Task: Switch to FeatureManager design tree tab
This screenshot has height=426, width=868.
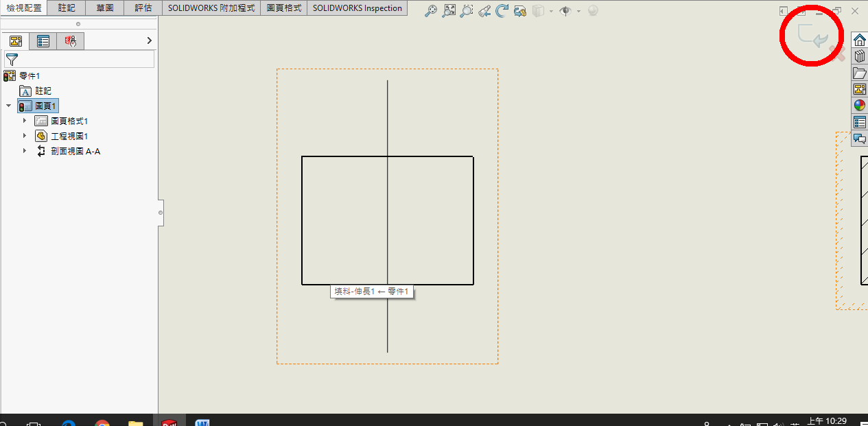Action: coord(16,41)
